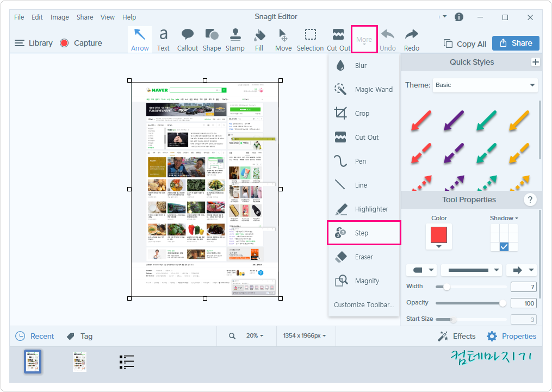Select the Arrow tool
The width and height of the screenshot is (552, 392).
140,40
